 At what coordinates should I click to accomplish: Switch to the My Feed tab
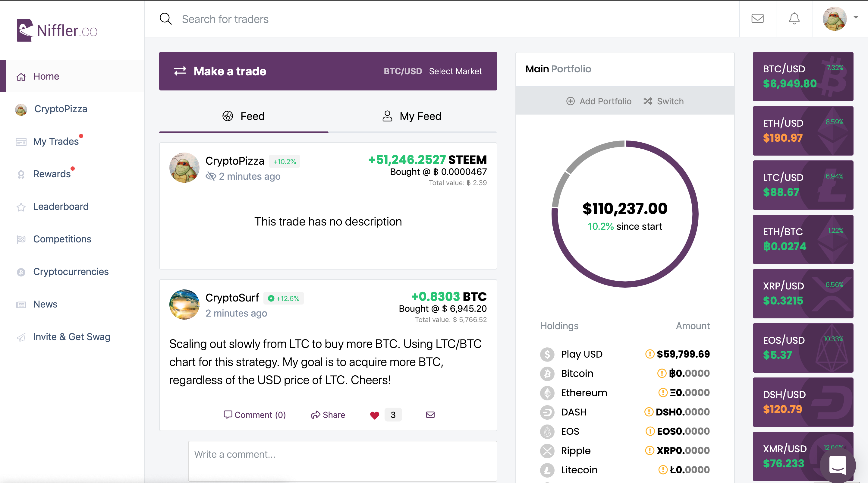tap(412, 116)
